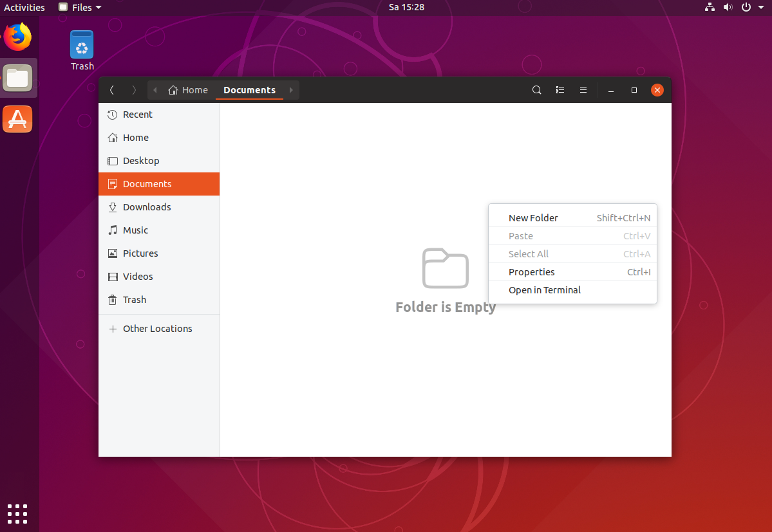The height and width of the screenshot is (532, 772).
Task: Toggle list view icon in header bar
Action: (560, 90)
